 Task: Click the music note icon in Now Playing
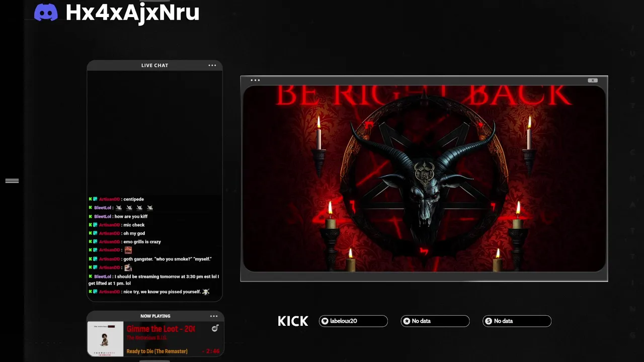pos(215,329)
